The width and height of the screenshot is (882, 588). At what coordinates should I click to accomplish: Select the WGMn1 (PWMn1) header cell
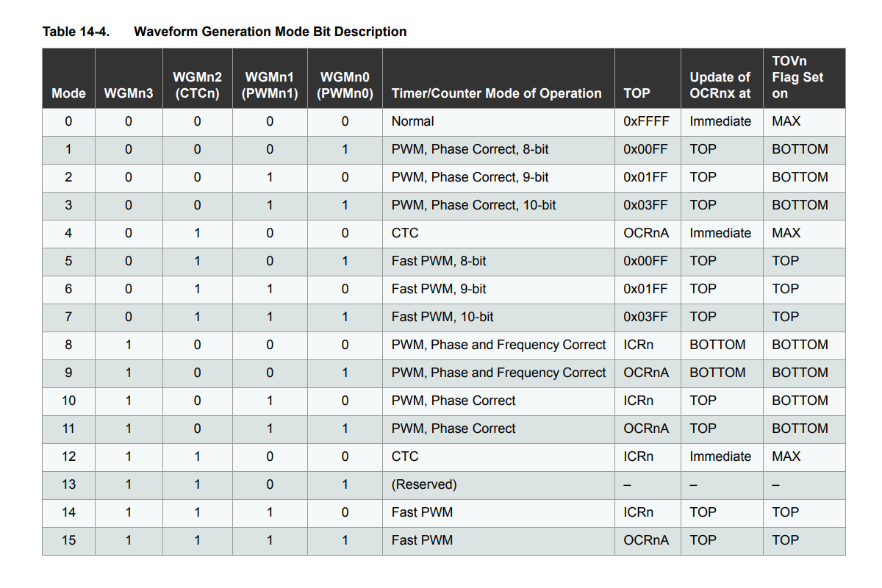click(270, 85)
